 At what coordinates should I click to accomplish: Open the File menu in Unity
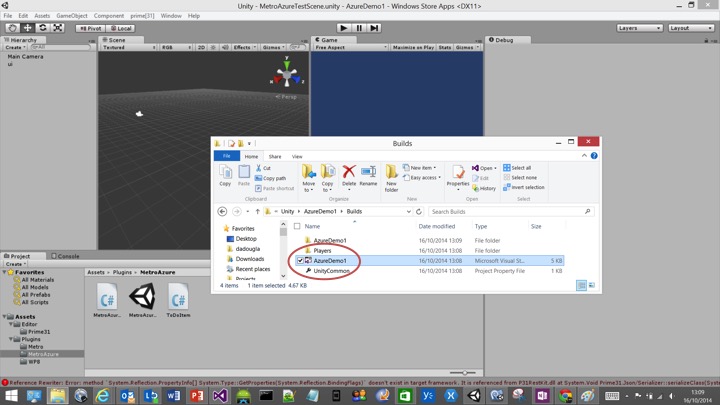(8, 16)
